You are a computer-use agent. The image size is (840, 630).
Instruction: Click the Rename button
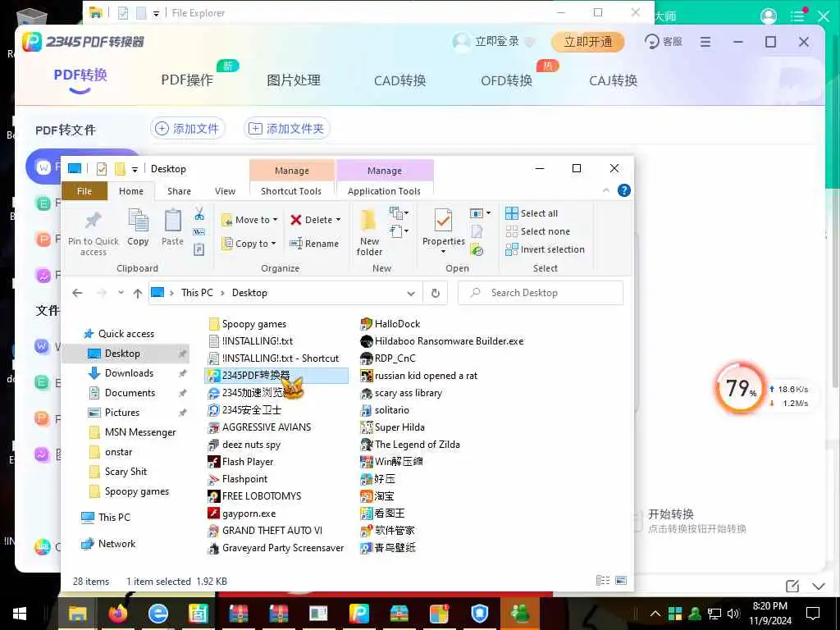click(314, 243)
